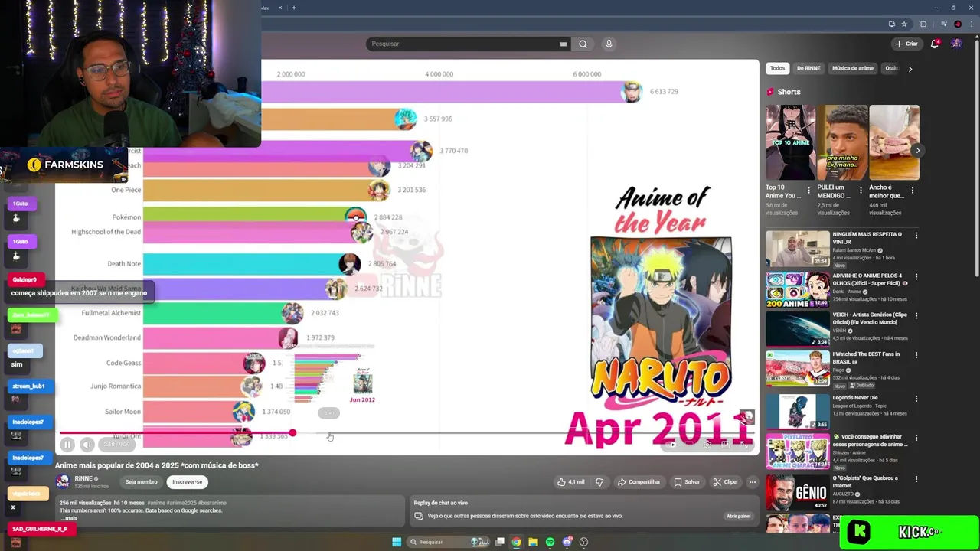Open the YouTube account avatar menu
This screenshot has height=551, width=980.
pyautogui.click(x=956, y=44)
